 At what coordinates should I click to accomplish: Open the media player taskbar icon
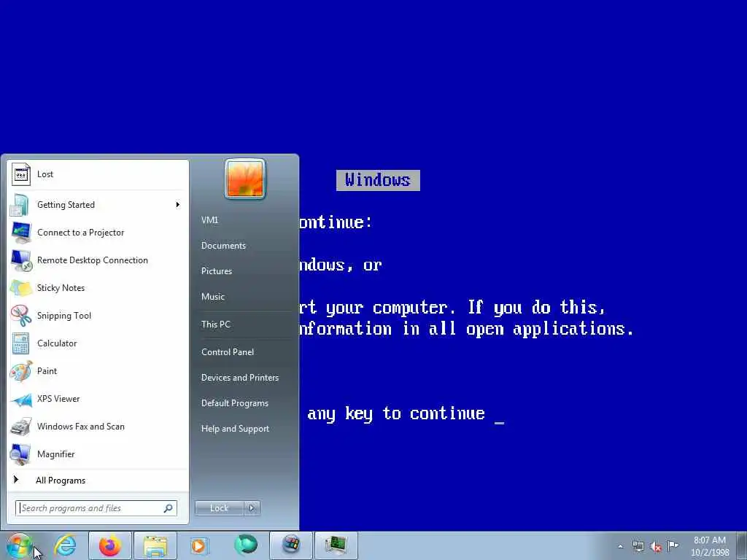coord(199,545)
